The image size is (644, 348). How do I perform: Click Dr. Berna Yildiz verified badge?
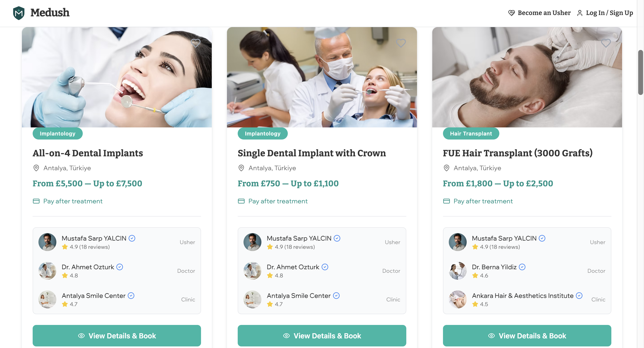click(522, 267)
